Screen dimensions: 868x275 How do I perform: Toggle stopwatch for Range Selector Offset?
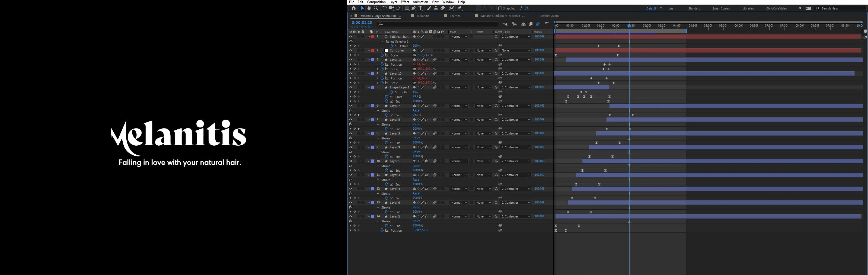click(391, 46)
